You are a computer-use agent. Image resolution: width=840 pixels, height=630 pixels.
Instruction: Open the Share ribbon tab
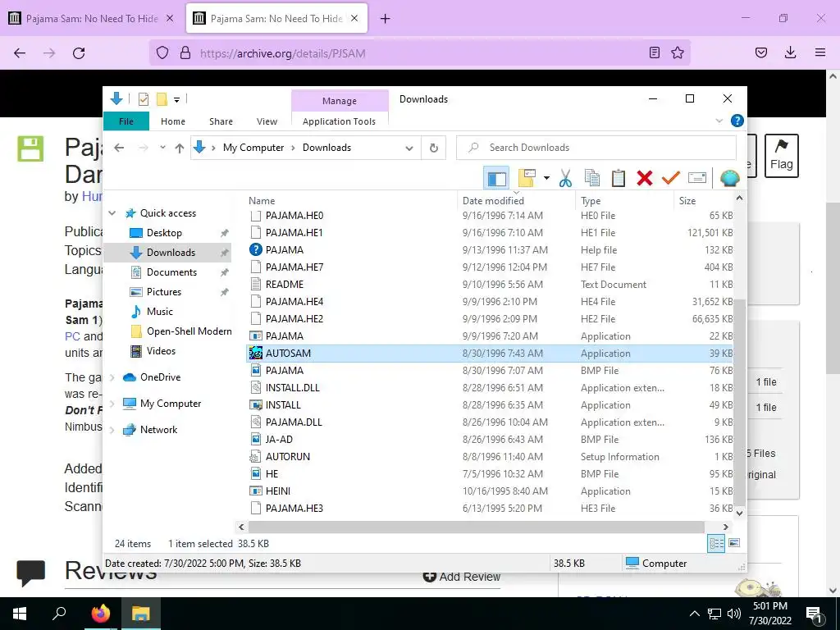[221, 121]
